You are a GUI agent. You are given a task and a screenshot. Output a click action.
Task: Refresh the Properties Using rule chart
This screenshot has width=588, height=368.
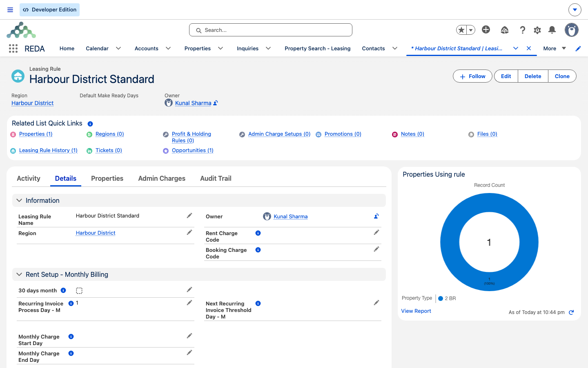(x=571, y=312)
